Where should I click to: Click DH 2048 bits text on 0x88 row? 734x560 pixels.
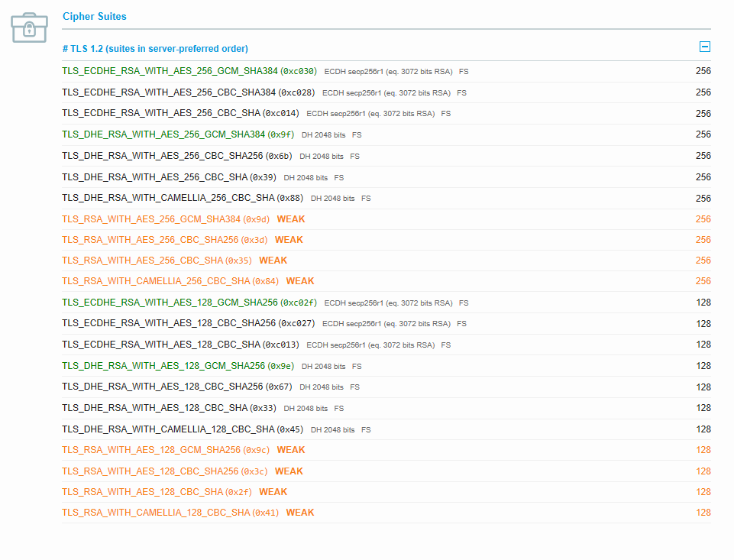[333, 199]
